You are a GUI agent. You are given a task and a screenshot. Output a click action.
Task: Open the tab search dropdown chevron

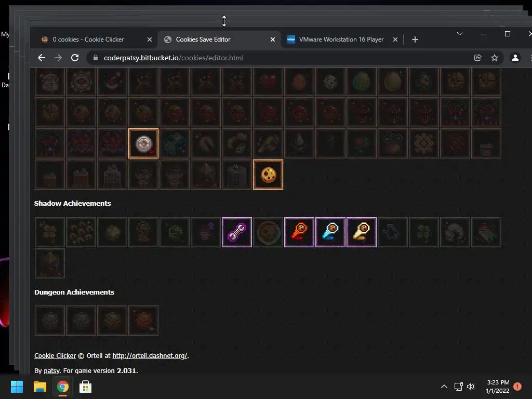point(460,34)
